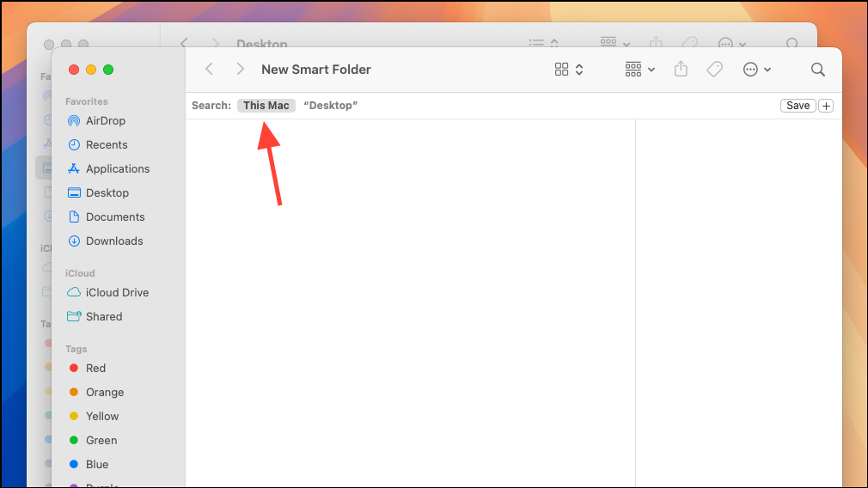This screenshot has height=488, width=868.
Task: Open Group By dropdown in background Desktop window
Action: pos(615,43)
